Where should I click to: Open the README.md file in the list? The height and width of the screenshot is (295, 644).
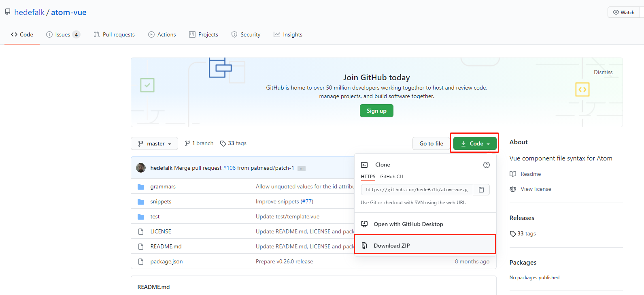coord(166,246)
